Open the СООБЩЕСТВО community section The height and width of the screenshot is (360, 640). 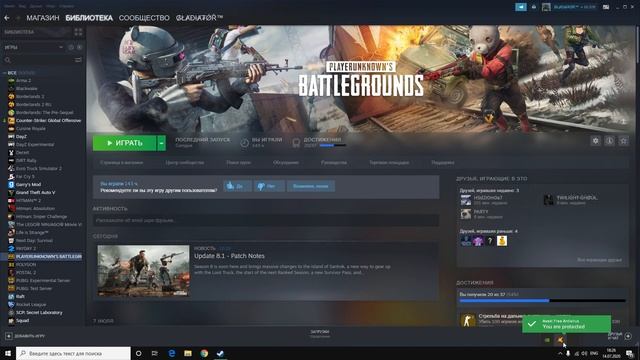coord(144,18)
